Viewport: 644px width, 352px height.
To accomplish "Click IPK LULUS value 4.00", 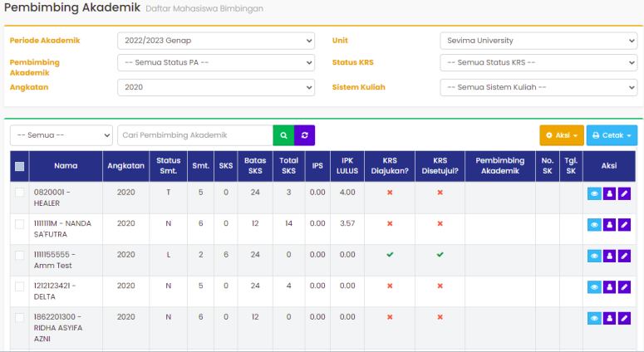I will [x=347, y=193].
